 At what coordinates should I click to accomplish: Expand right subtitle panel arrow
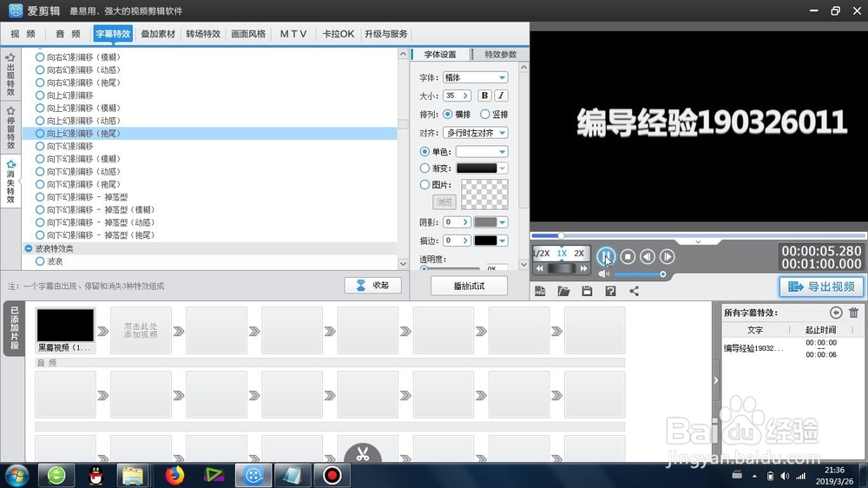[716, 380]
